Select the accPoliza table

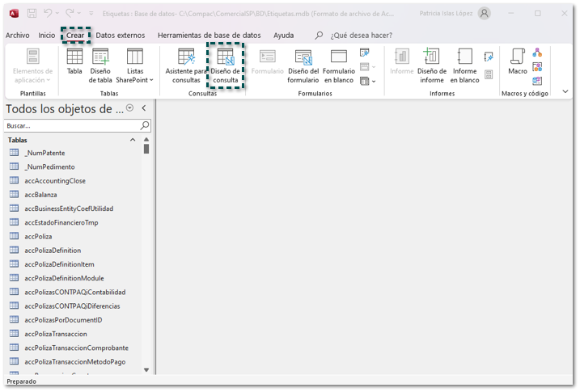pos(38,236)
